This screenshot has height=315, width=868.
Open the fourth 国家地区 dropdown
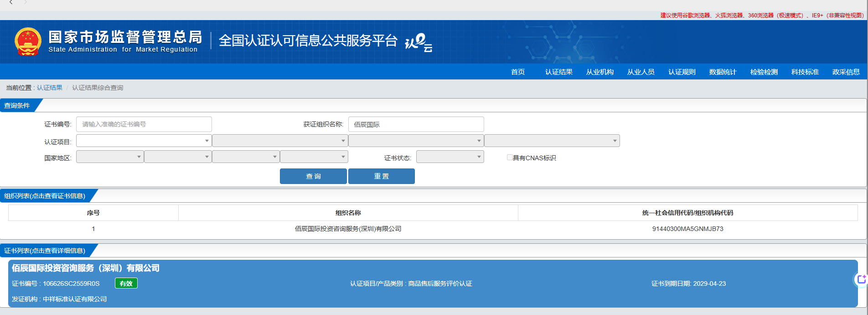pos(314,157)
